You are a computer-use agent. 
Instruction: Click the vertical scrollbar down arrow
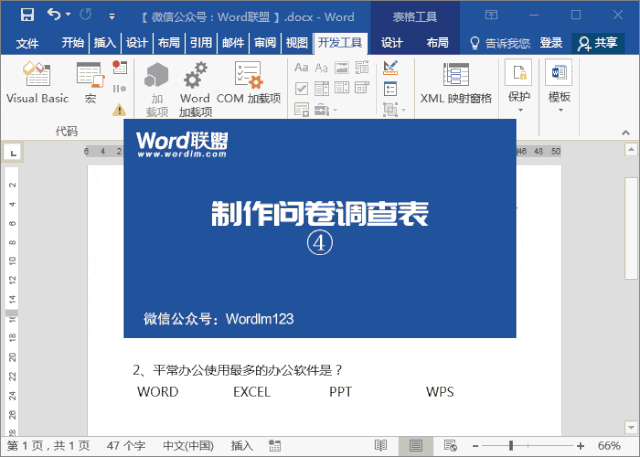pos(631,427)
